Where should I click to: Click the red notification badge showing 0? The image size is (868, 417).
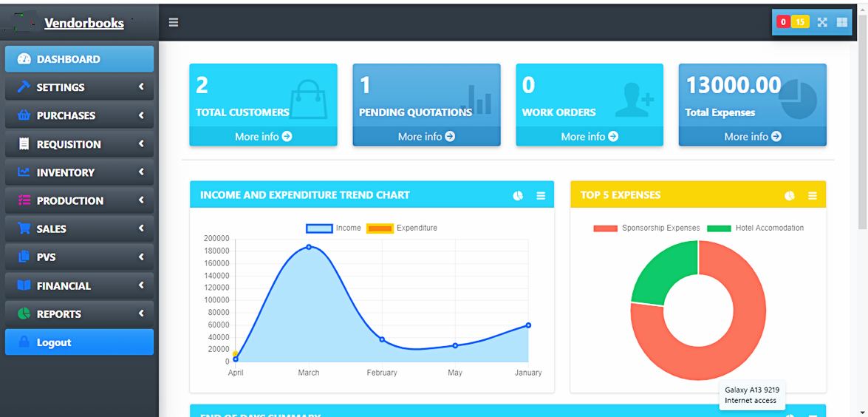[783, 22]
